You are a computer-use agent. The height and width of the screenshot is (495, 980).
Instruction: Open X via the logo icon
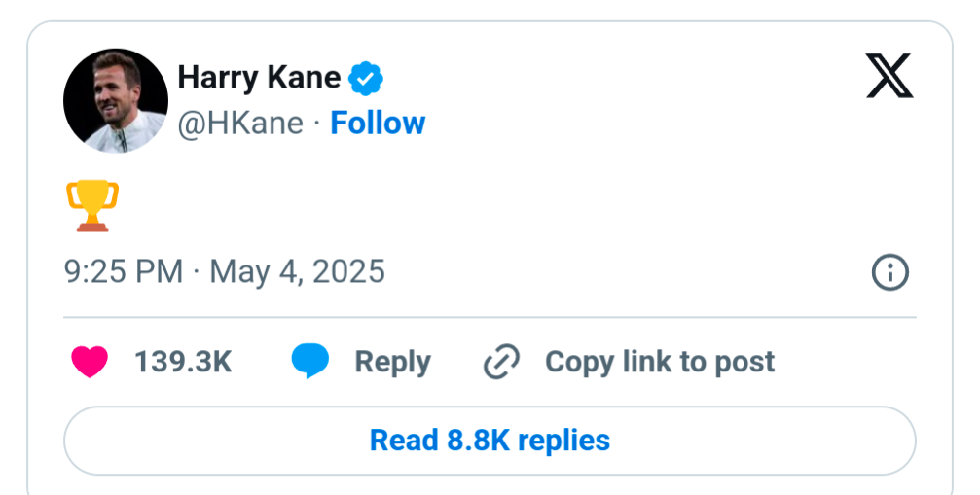[889, 76]
